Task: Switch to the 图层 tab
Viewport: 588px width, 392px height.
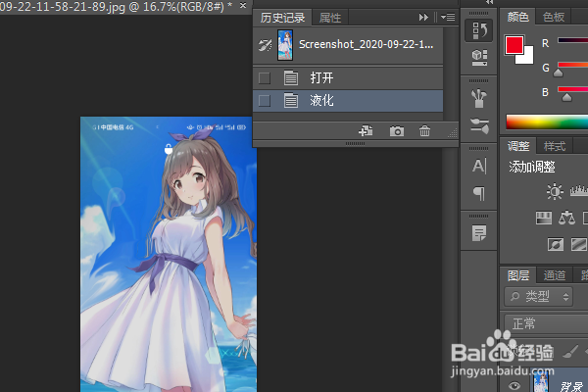Action: [518, 275]
